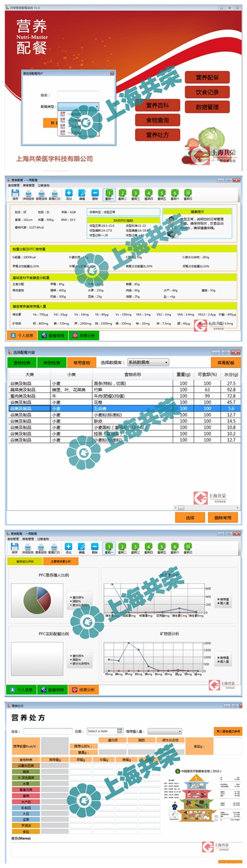Click the 配餐打印 printer icon above the 健康提示 panel

pos(55,193)
